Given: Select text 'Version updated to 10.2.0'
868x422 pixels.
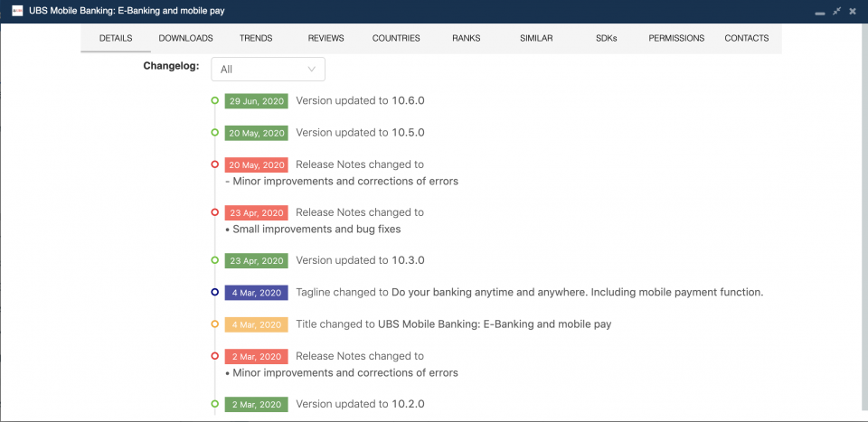Looking at the screenshot, I should [x=361, y=404].
